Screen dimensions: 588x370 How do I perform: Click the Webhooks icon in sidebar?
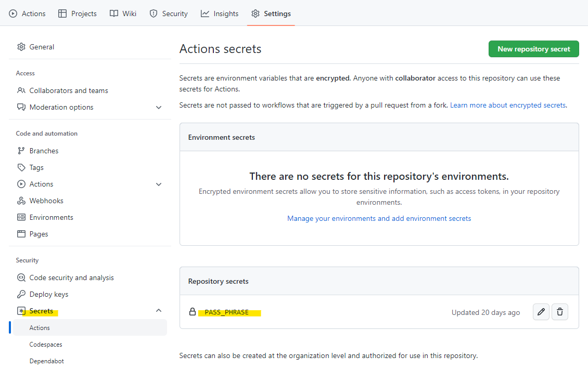click(x=21, y=201)
